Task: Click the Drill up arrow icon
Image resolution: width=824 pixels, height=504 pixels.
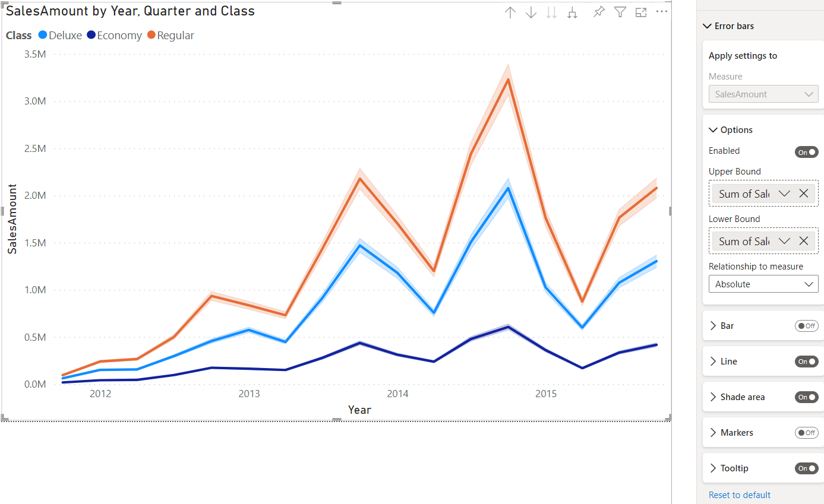Action: pyautogui.click(x=510, y=12)
